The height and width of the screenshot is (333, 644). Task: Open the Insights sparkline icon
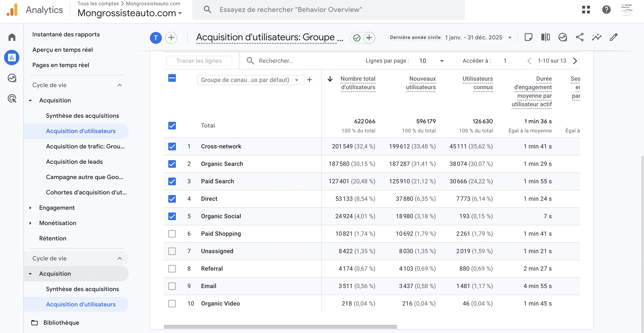point(597,37)
